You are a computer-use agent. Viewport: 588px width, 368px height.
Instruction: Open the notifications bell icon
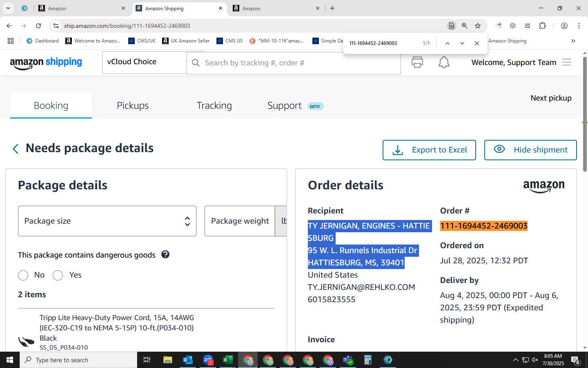pyautogui.click(x=444, y=62)
